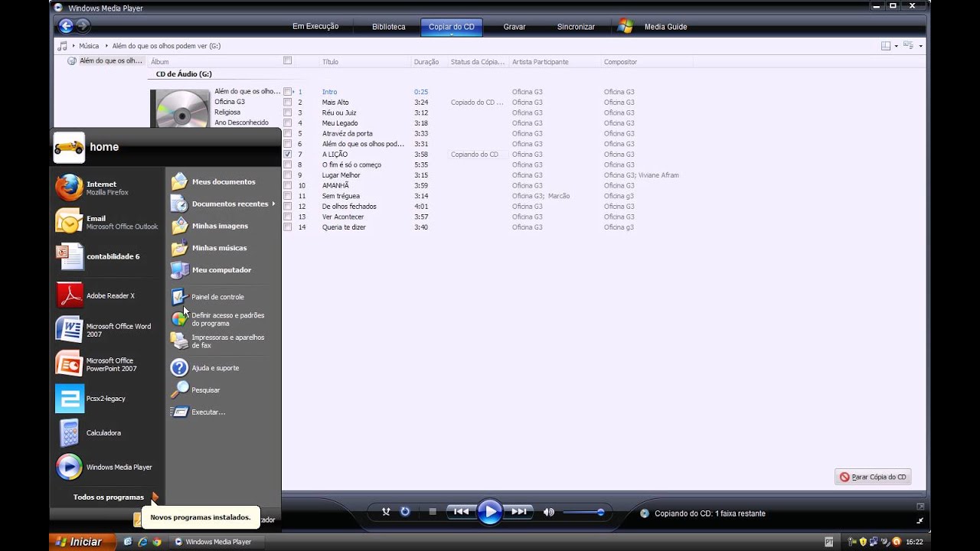Toggle repeat playback mode
This screenshot has height=551, width=980.
(x=405, y=512)
